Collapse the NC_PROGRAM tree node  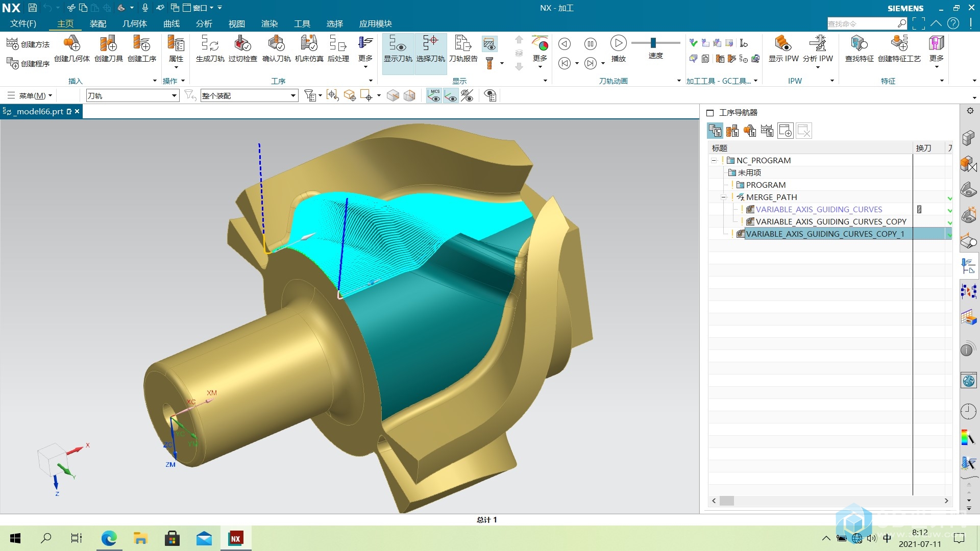(x=714, y=160)
